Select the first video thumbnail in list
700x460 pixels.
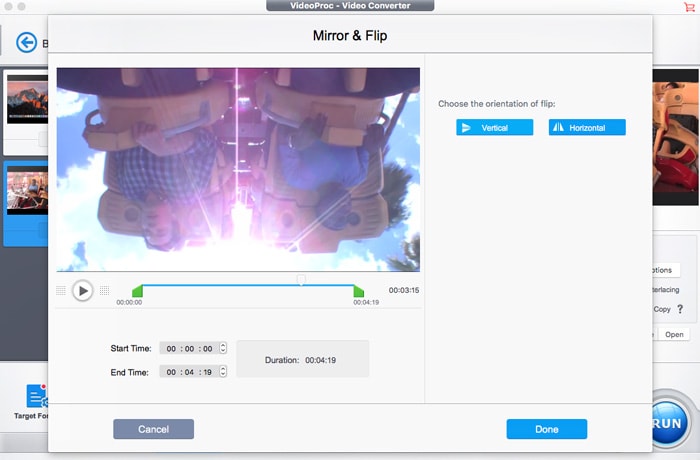coord(26,102)
